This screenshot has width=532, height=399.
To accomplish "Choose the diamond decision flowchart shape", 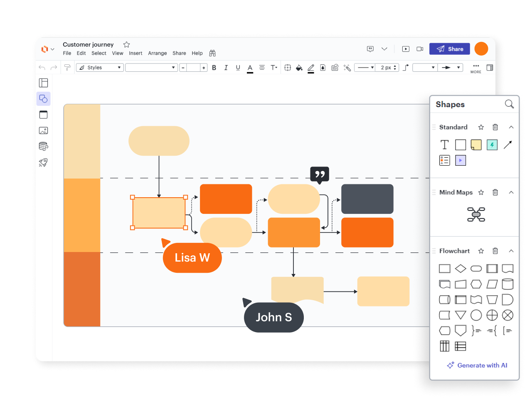I will pyautogui.click(x=461, y=269).
